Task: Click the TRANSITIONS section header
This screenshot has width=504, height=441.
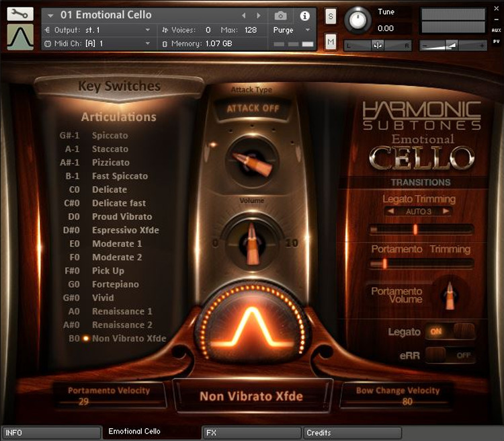Action: pos(421,182)
